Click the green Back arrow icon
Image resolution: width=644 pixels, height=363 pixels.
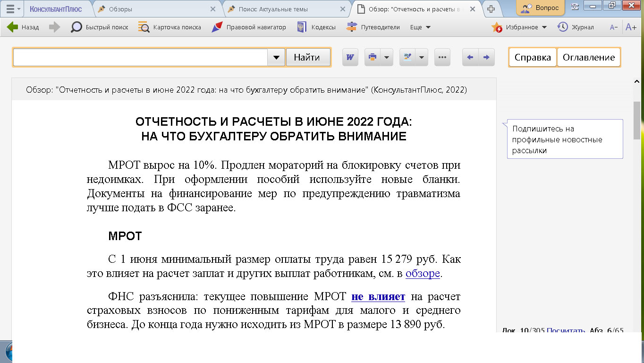click(13, 27)
